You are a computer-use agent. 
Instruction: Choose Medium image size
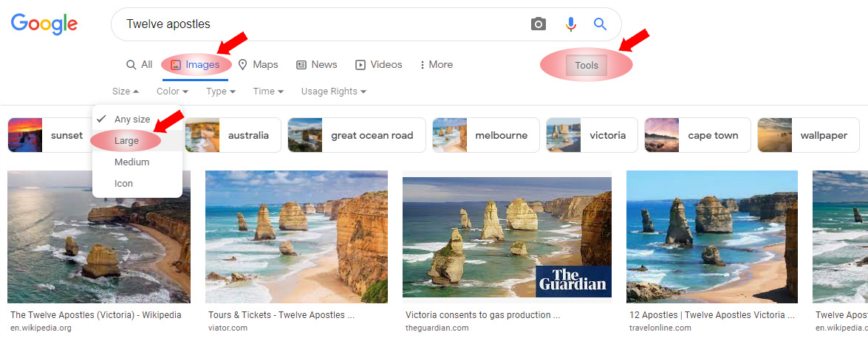(131, 162)
